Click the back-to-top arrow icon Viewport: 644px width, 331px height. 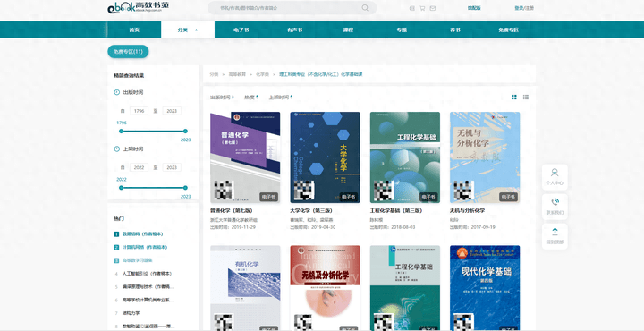click(x=555, y=231)
